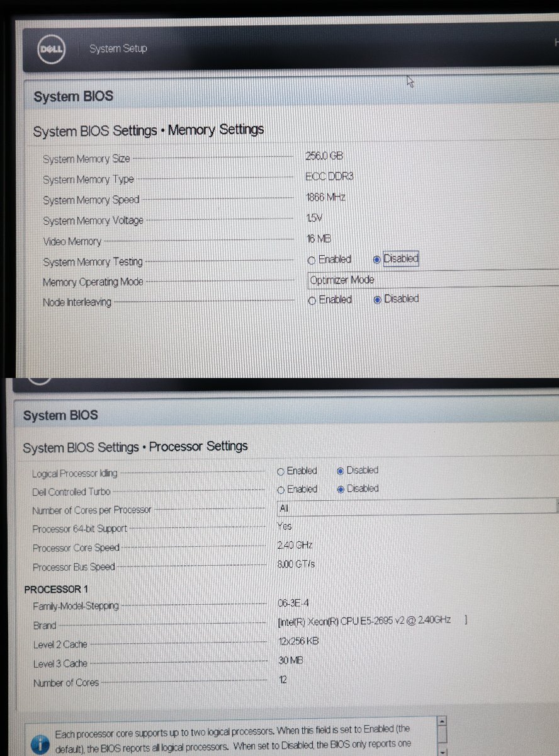Click the Dell logo icon
The width and height of the screenshot is (559, 756).
[x=51, y=49]
